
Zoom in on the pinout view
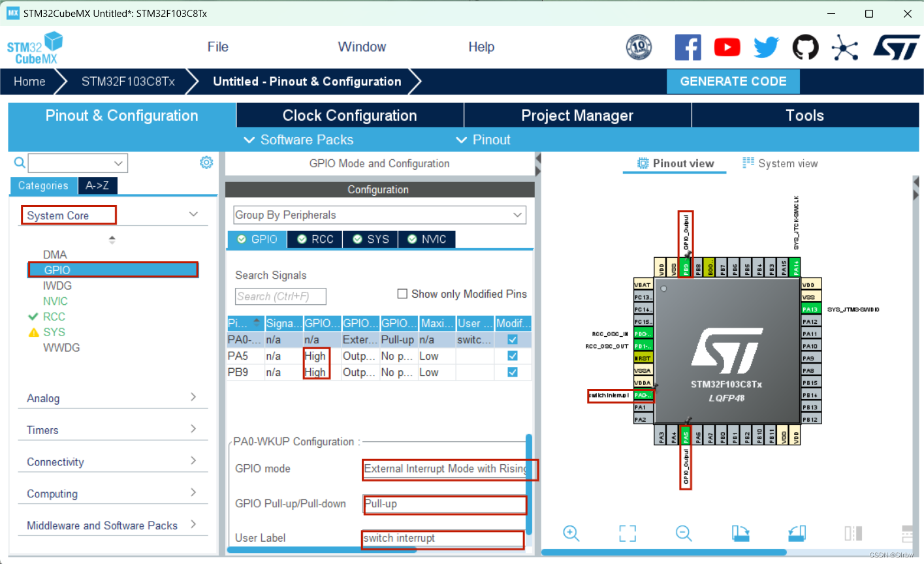coord(571,533)
